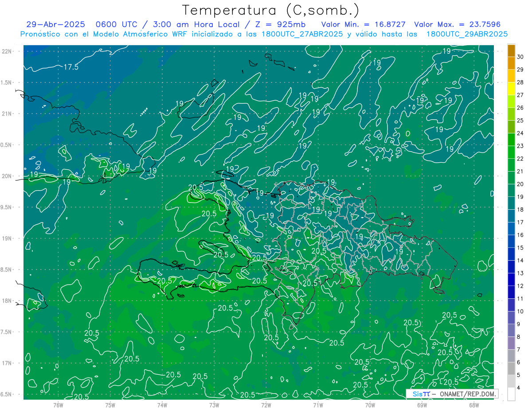Viewport: 532px width, 411px height.
Task: Click the lime green swatch beside label 26
Action: coord(511,102)
